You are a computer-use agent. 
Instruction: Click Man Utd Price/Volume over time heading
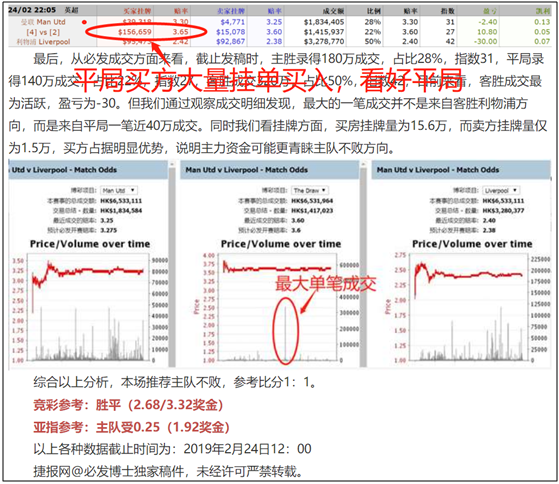click(x=90, y=244)
